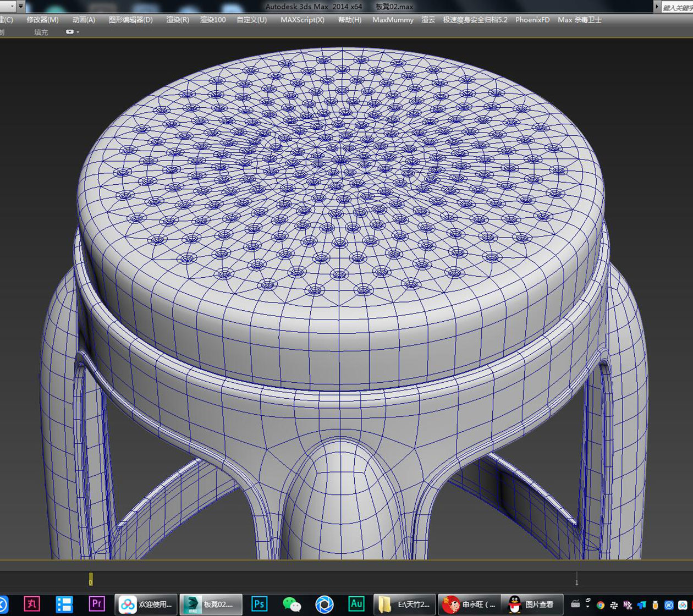Launch Adobe Premiere Pro from the taskbar
The image size is (693, 616).
(96, 604)
